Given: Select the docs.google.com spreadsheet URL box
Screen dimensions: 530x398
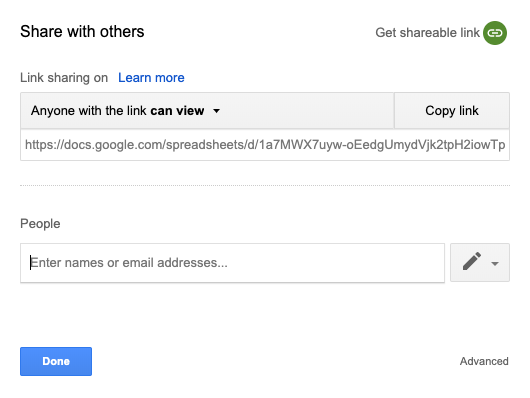Looking at the screenshot, I should (265, 145).
